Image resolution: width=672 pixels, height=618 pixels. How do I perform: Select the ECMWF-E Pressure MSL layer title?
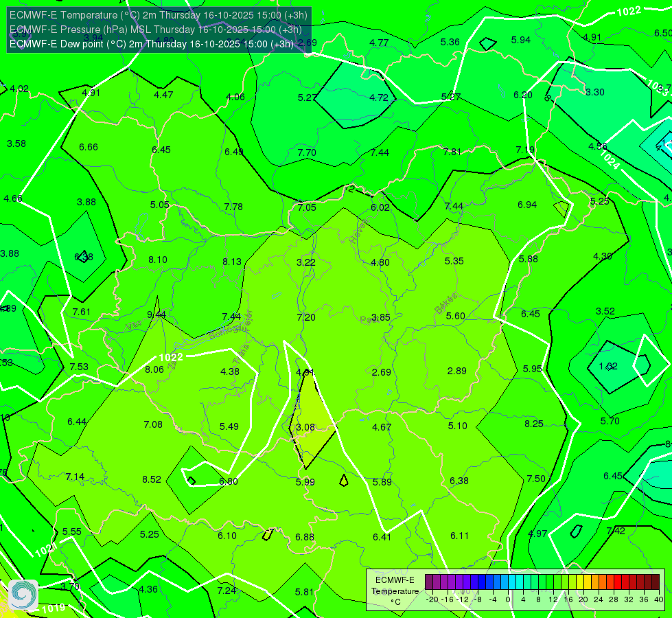[156, 30]
